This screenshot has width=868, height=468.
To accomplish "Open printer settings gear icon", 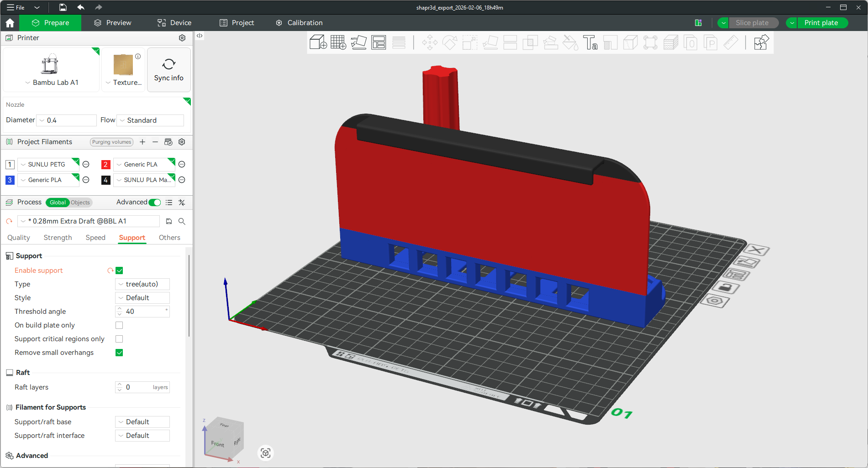I will pos(182,38).
